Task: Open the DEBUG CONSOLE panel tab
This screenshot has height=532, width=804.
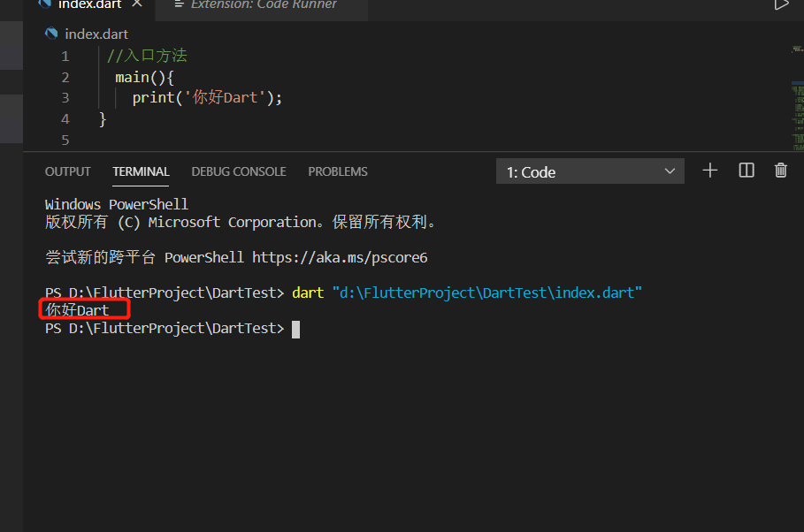Action: coord(239,171)
